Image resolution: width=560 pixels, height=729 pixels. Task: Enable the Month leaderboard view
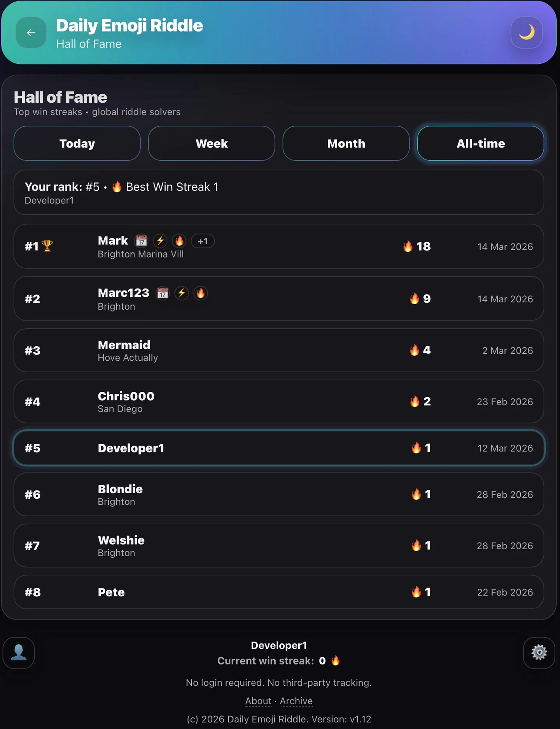point(346,144)
